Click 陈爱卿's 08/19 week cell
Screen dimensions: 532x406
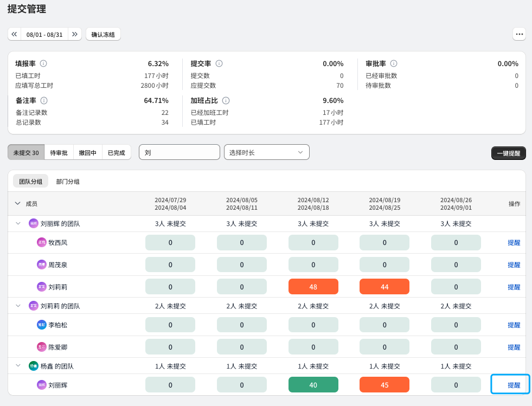[384, 347]
